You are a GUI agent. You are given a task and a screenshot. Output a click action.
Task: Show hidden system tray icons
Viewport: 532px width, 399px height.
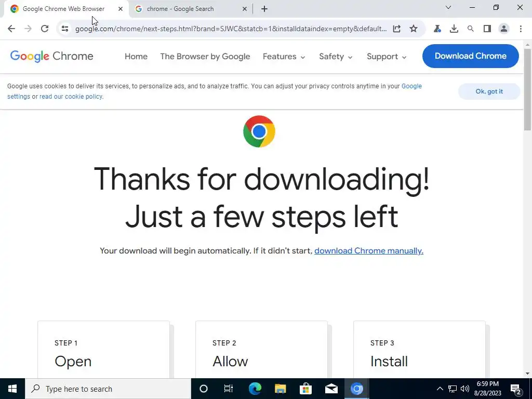coord(440,389)
